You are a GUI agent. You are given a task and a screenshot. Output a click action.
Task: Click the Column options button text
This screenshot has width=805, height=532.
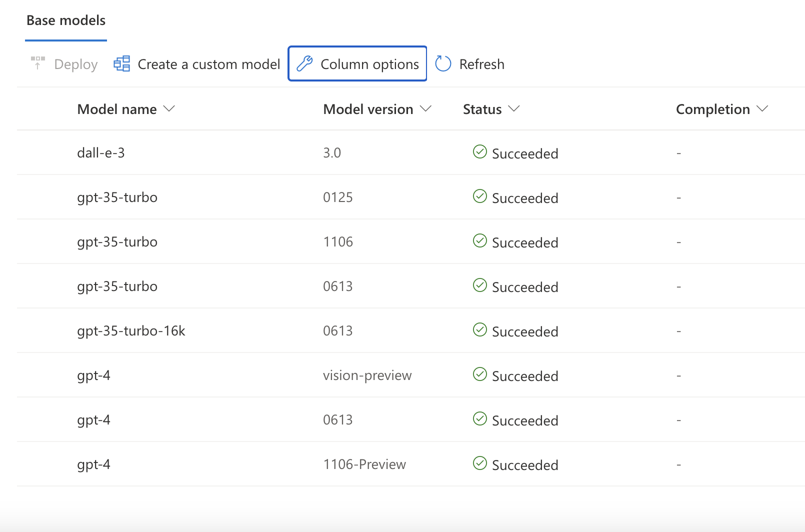pos(369,64)
